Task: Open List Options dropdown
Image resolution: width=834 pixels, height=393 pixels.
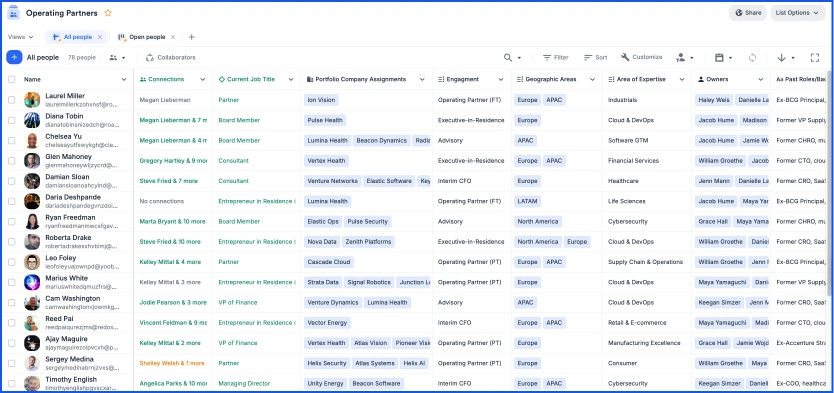Action: click(797, 13)
